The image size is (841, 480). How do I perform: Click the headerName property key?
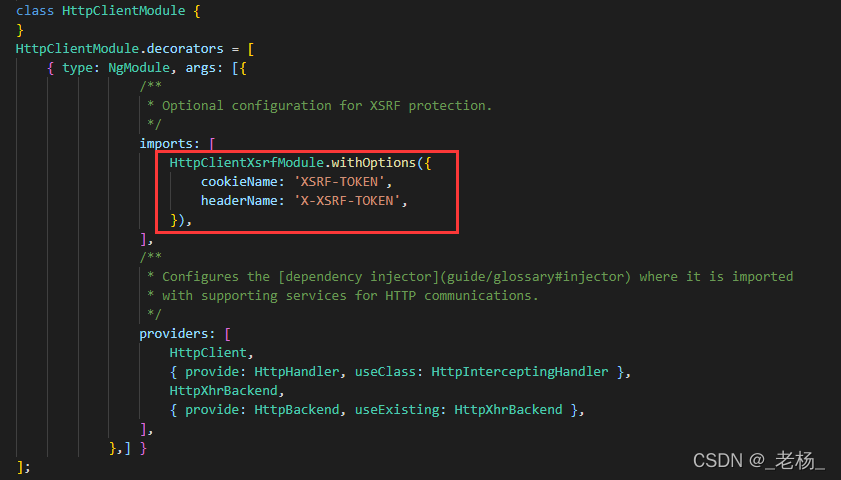tap(239, 201)
